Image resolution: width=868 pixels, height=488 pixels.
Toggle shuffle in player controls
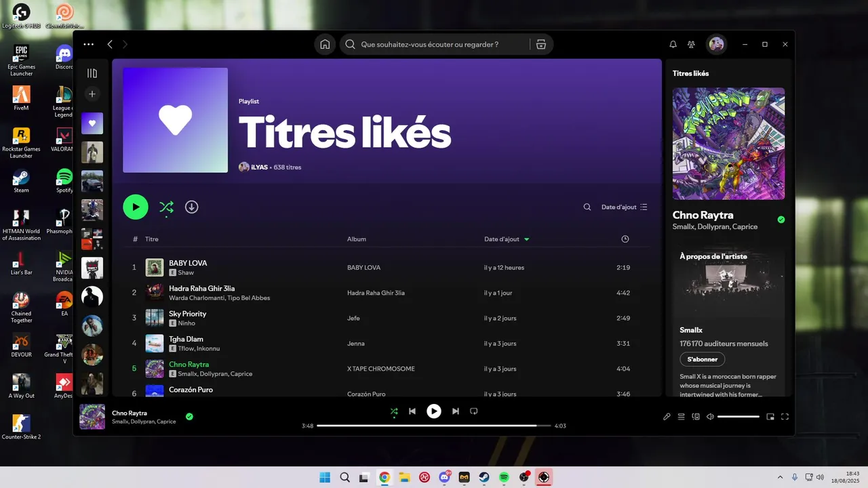394,411
